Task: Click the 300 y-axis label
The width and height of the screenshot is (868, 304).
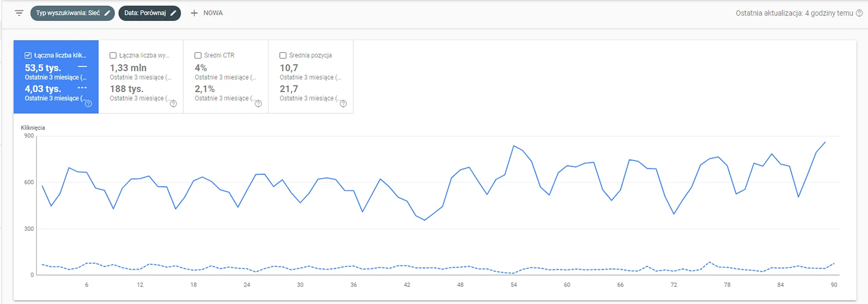Action: pos(29,229)
